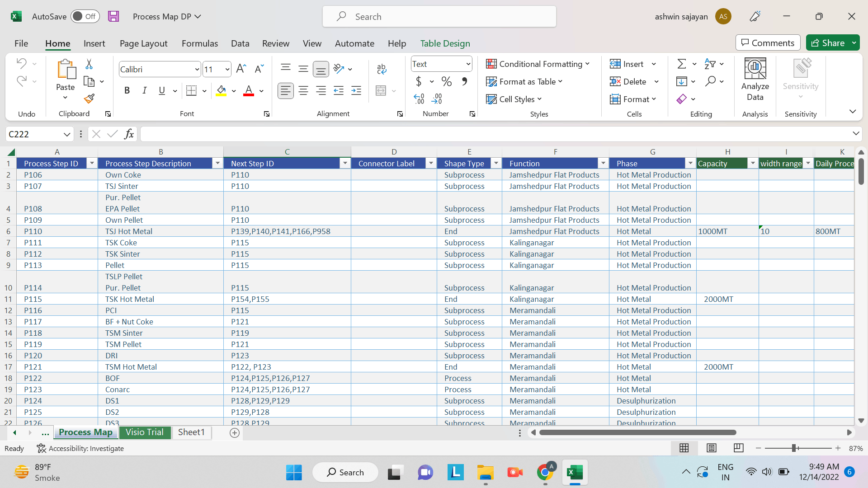Apply Percent Style icon
The height and width of the screenshot is (488, 868).
tap(447, 81)
